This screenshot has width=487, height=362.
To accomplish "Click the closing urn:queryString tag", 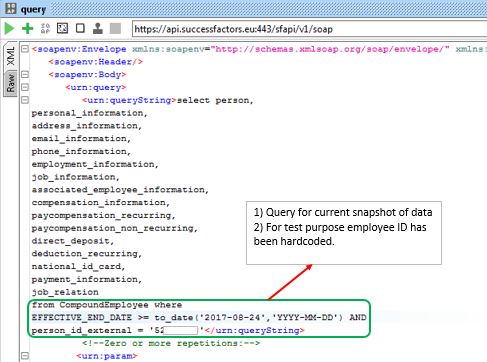I will [x=254, y=331].
